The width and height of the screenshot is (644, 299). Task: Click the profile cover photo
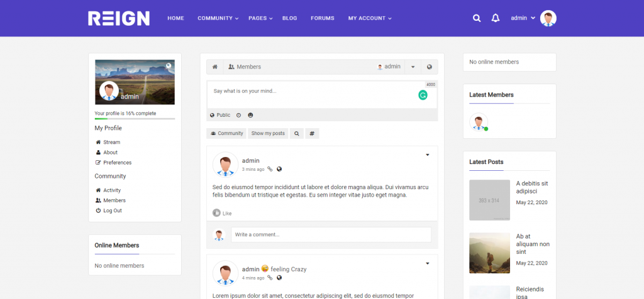click(135, 82)
